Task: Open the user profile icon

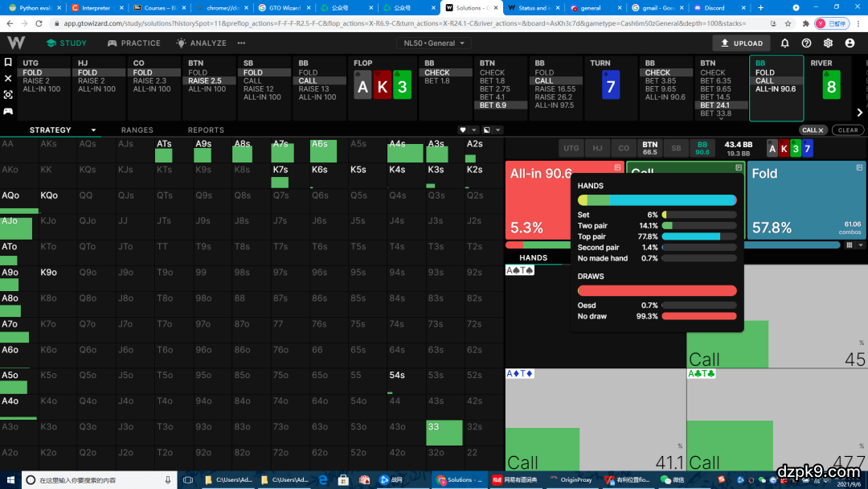Action: click(x=850, y=43)
